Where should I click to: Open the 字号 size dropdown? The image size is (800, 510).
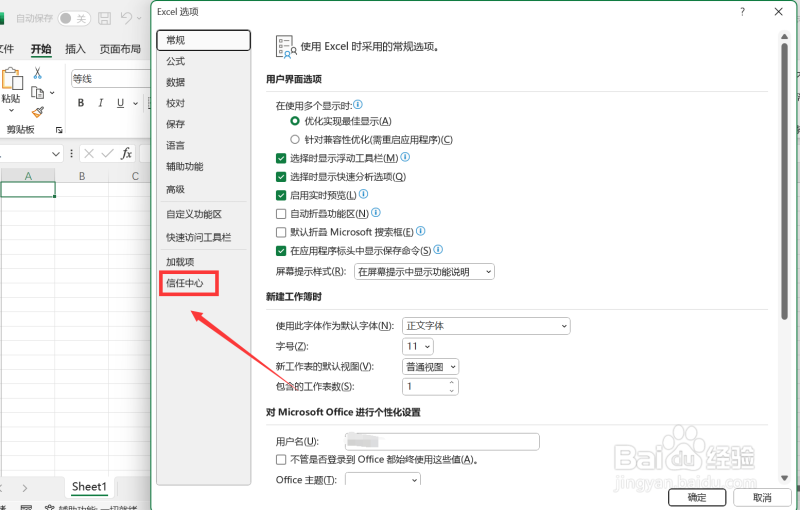tap(418, 346)
